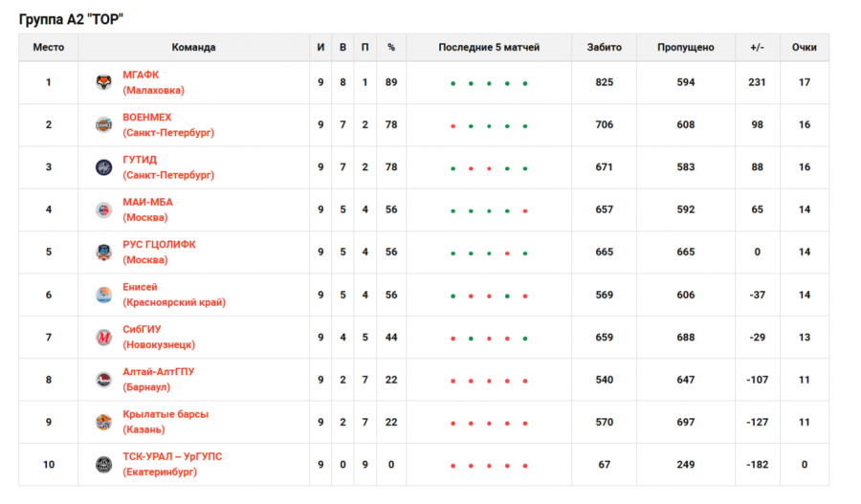Open the СибГИУ (Новокузнецк) team link
The height and width of the screenshot is (504, 861).
coord(158,338)
